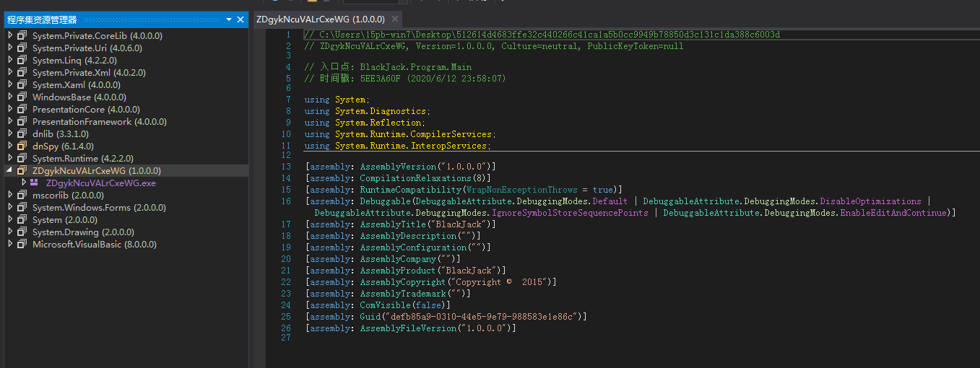The image size is (980, 368).
Task: Click the mscorlib assembly icon
Action: (22, 195)
